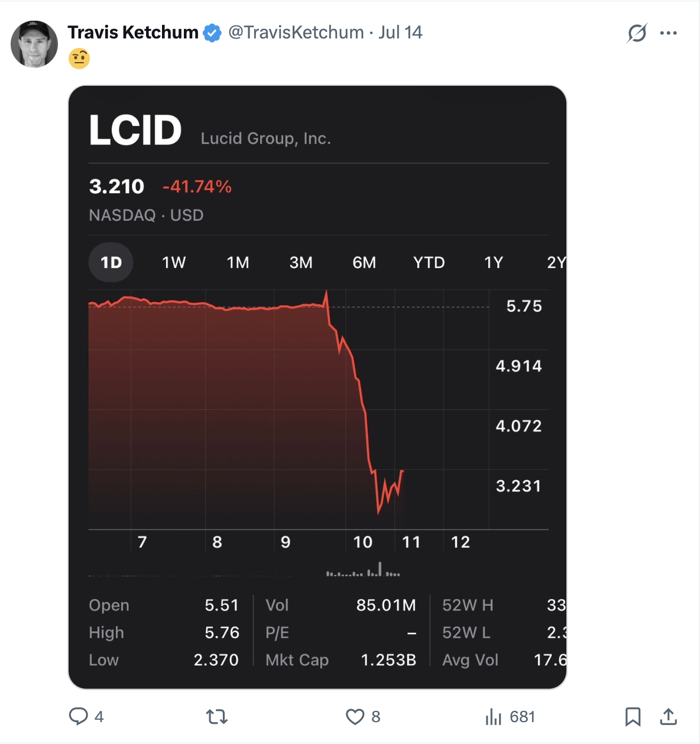
Task: Open the three-dot more options menu
Action: pyautogui.click(x=669, y=33)
